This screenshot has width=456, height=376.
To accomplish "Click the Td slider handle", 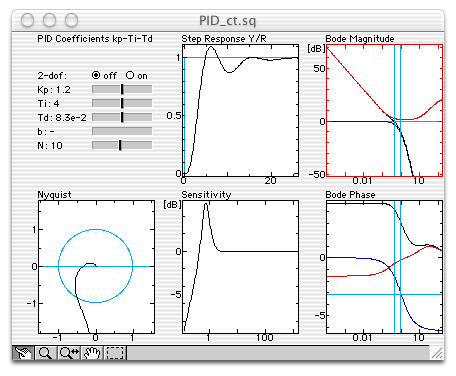I will click(x=122, y=117).
